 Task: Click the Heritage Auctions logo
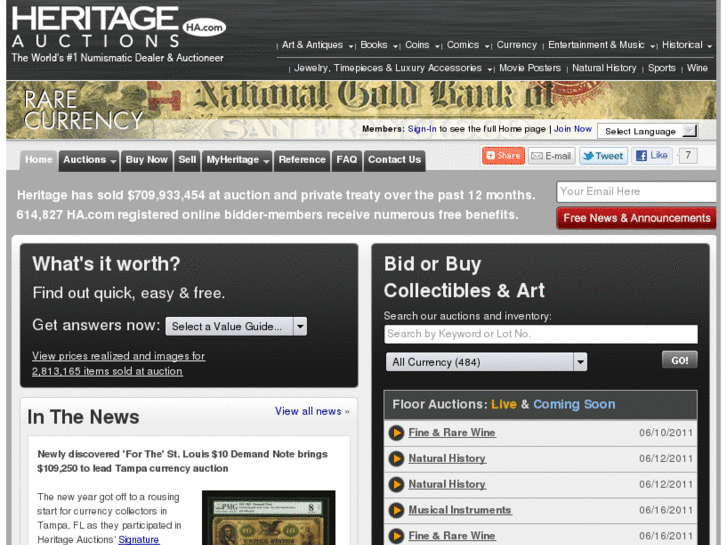[x=118, y=33]
